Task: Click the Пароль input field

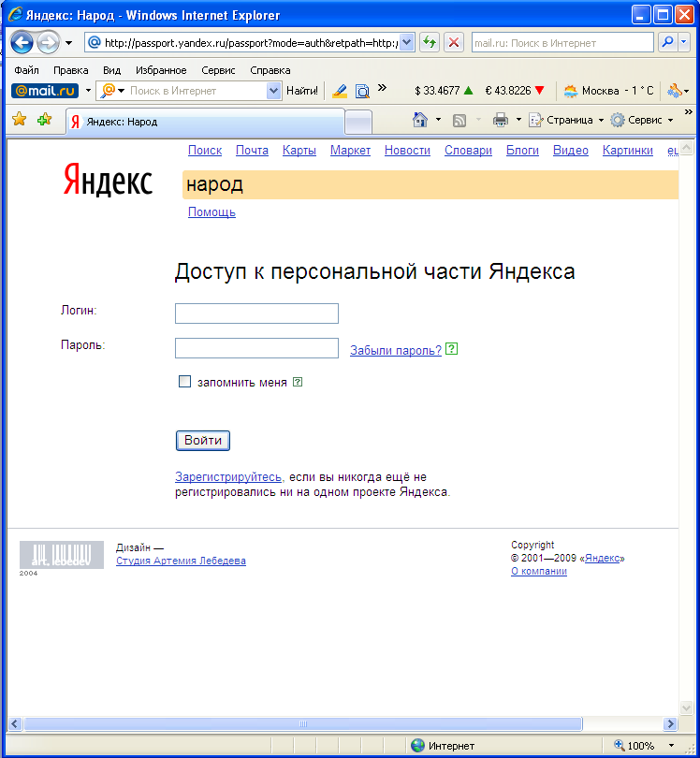Action: (256, 348)
